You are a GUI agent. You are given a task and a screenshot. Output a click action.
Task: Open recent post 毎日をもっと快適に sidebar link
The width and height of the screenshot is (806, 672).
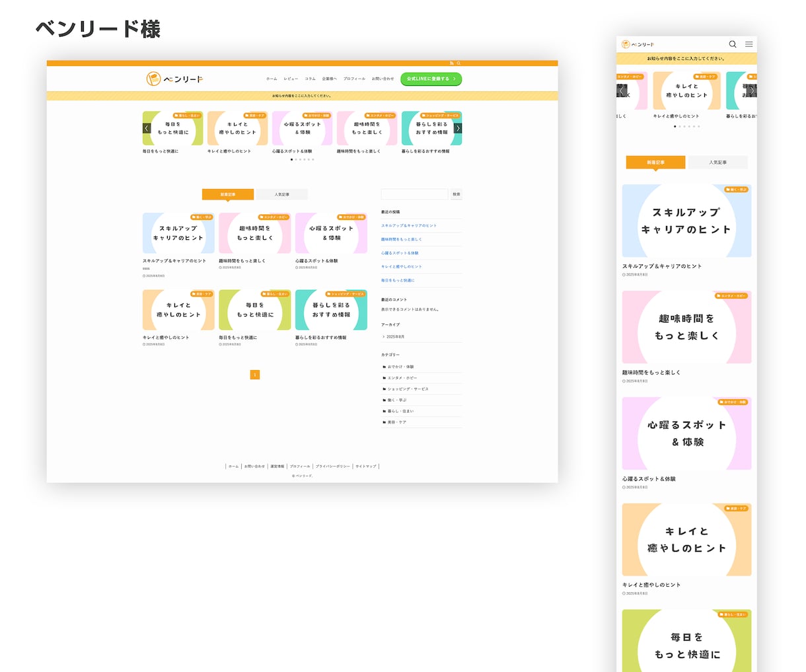[x=398, y=280]
